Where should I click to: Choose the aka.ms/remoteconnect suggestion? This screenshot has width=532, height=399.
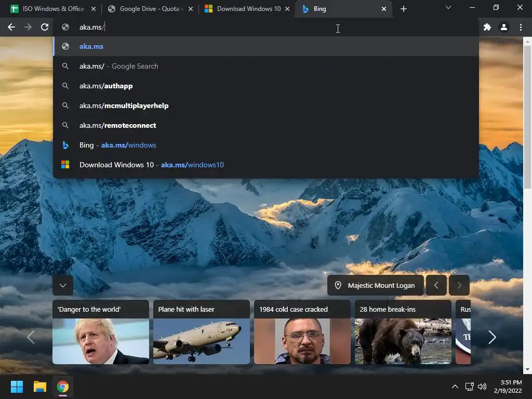267,125
